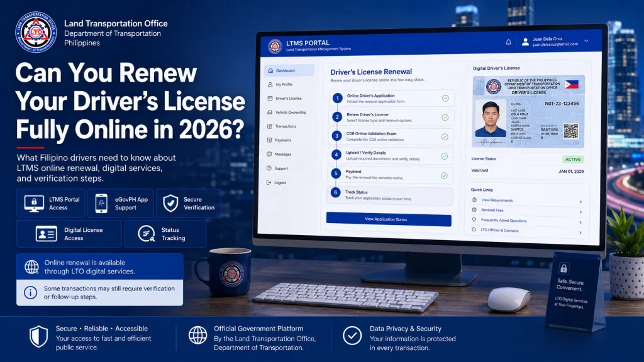Screen dimensions: 644x362
Task: Click the checkmark icon beside Data Privacy & Security
Action: pos(352,336)
